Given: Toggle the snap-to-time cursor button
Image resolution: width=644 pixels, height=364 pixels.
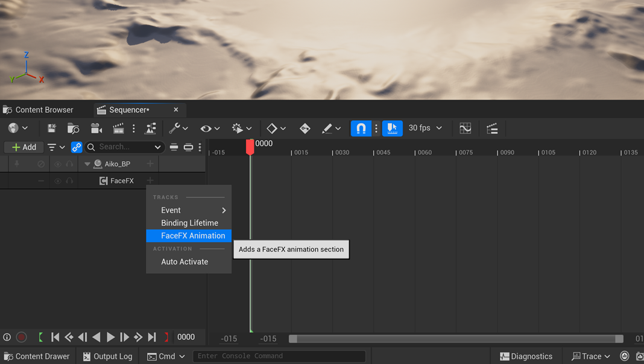Looking at the screenshot, I should (392, 129).
